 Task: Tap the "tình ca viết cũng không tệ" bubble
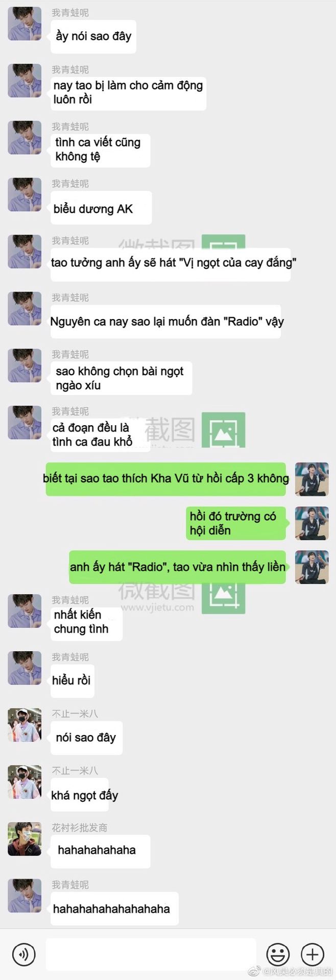point(100,151)
